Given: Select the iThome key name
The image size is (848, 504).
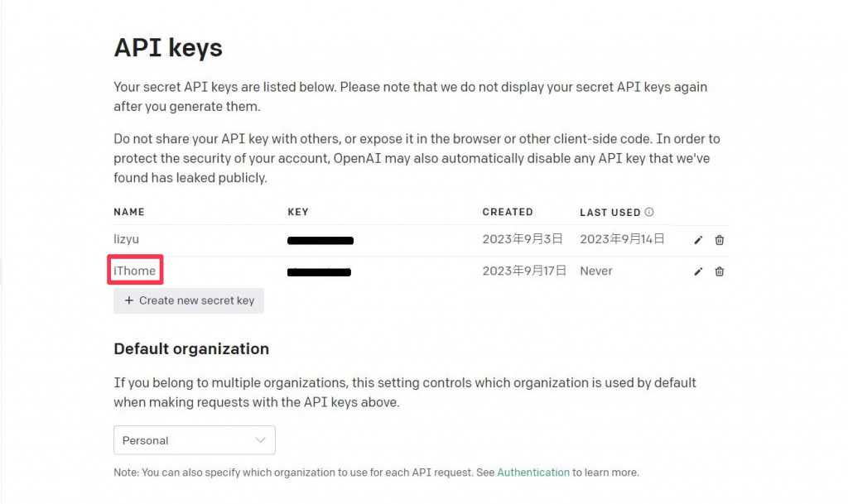Looking at the screenshot, I should (135, 271).
